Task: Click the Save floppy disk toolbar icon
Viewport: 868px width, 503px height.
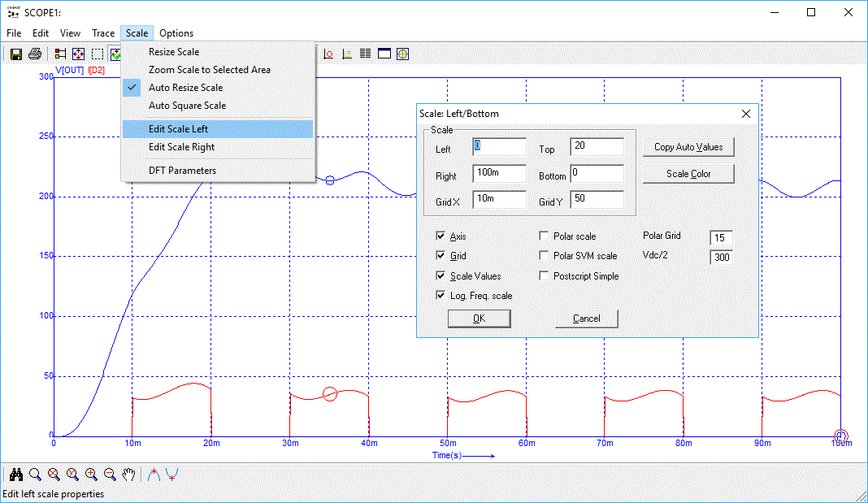Action: pyautogui.click(x=16, y=54)
